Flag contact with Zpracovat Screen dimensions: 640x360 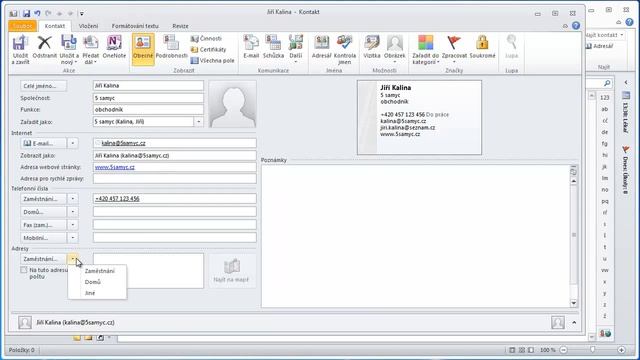(x=454, y=49)
